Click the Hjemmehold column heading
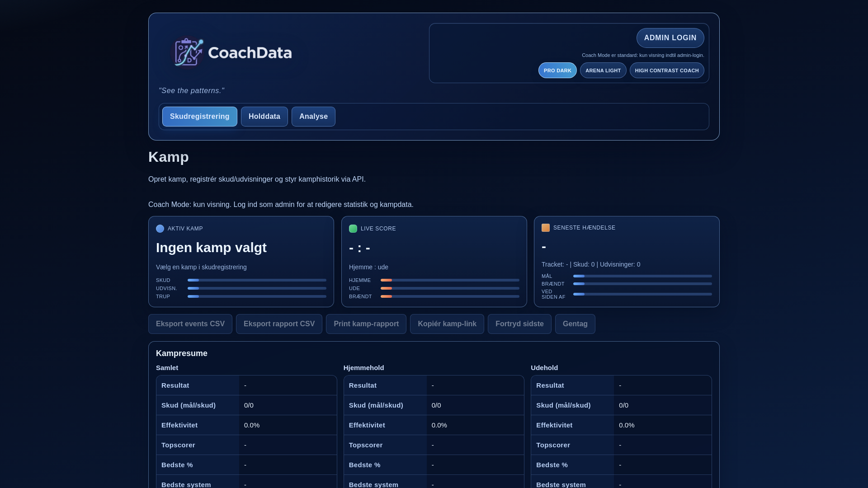Image resolution: width=868 pixels, height=488 pixels. (364, 368)
